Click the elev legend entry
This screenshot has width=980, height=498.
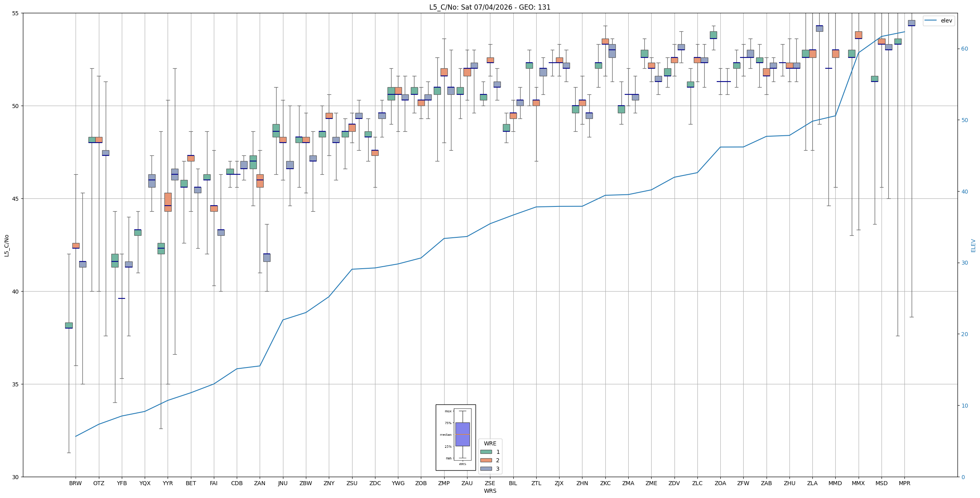[x=939, y=20]
